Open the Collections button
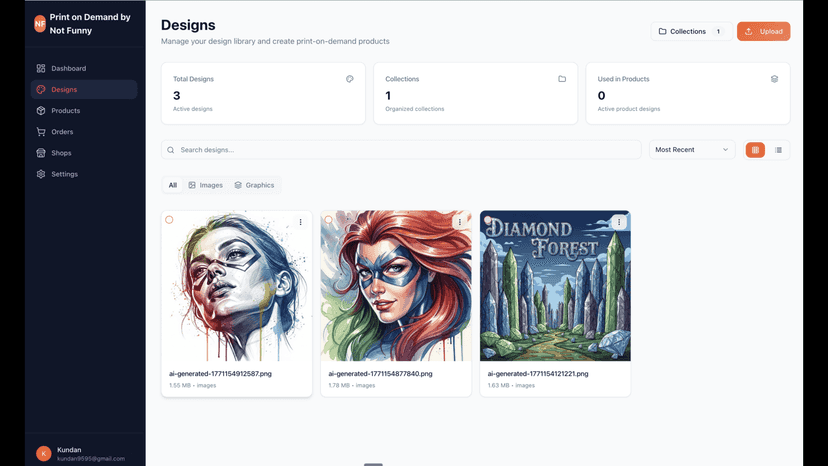This screenshot has width=828, height=466. (692, 31)
